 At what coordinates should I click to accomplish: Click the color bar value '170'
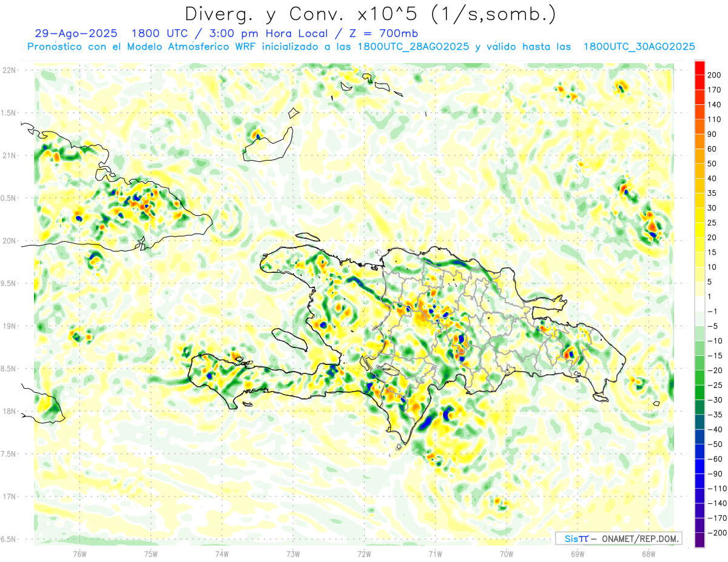pos(715,90)
